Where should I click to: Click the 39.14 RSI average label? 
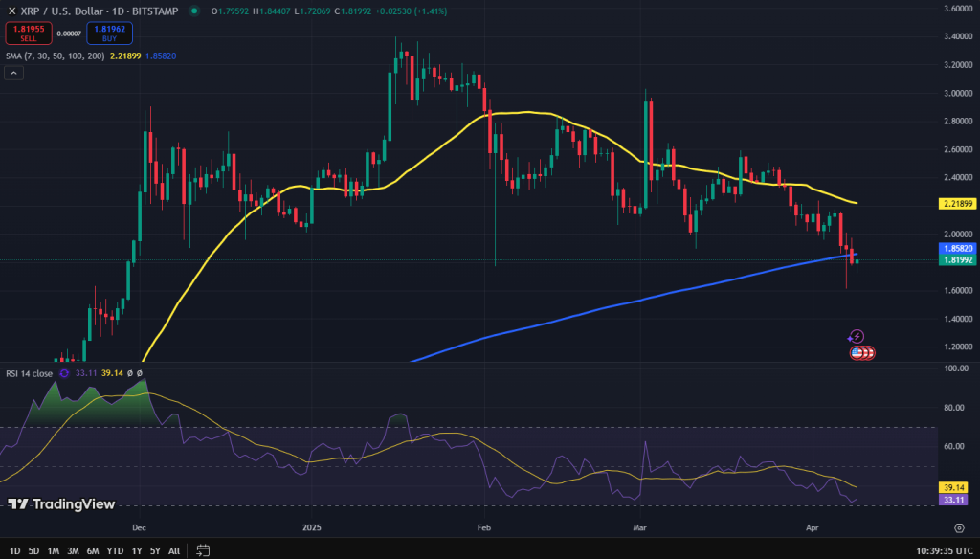(954, 488)
